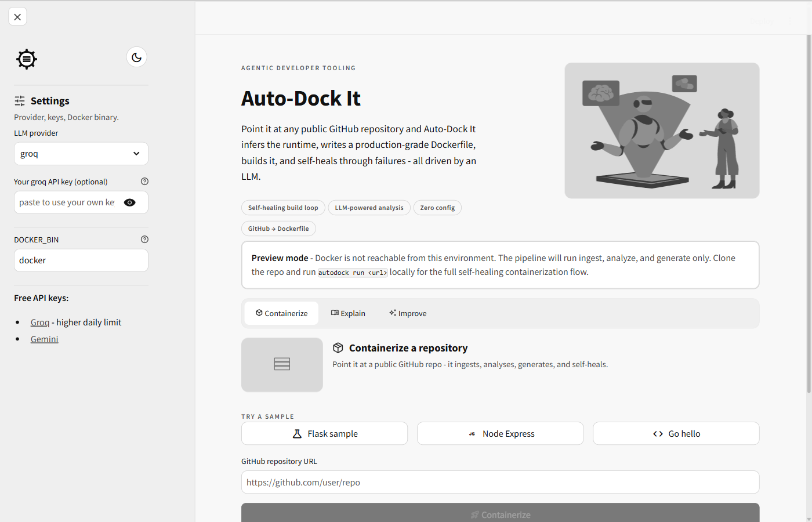This screenshot has height=522, width=812.
Task: Switch to the Improve tab
Action: coord(408,313)
